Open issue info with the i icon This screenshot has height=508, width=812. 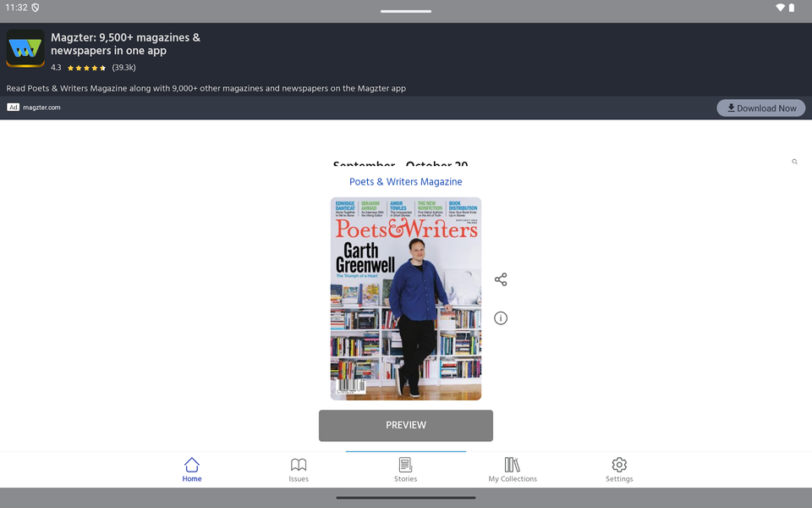501,317
